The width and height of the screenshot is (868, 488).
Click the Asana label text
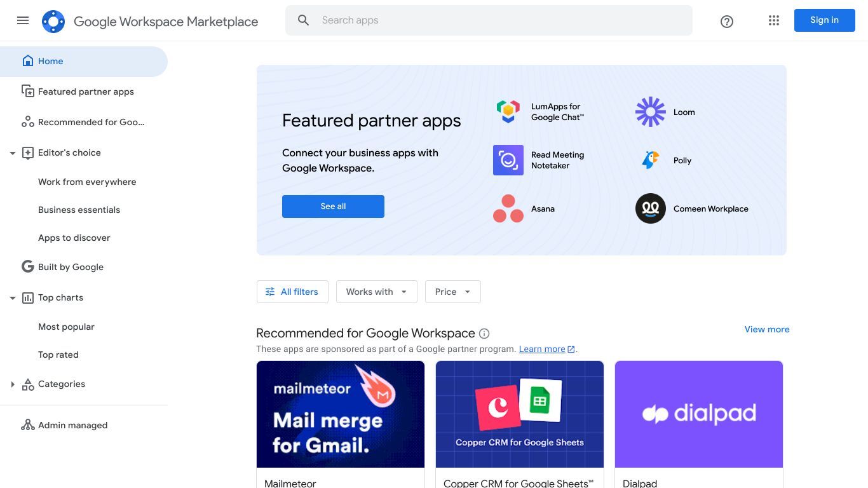[x=543, y=208]
